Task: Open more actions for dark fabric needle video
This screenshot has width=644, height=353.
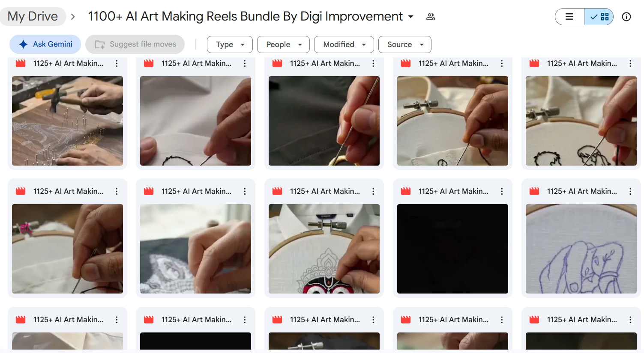Action: click(373, 63)
